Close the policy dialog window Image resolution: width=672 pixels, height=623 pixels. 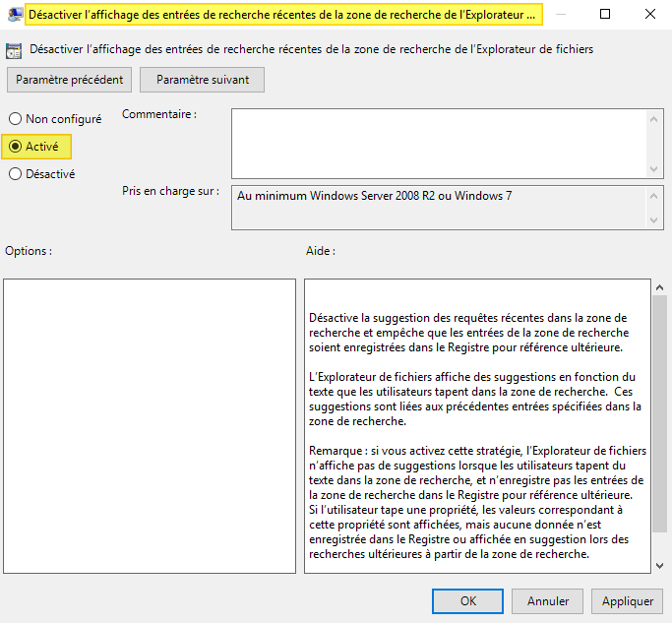pos(649,14)
